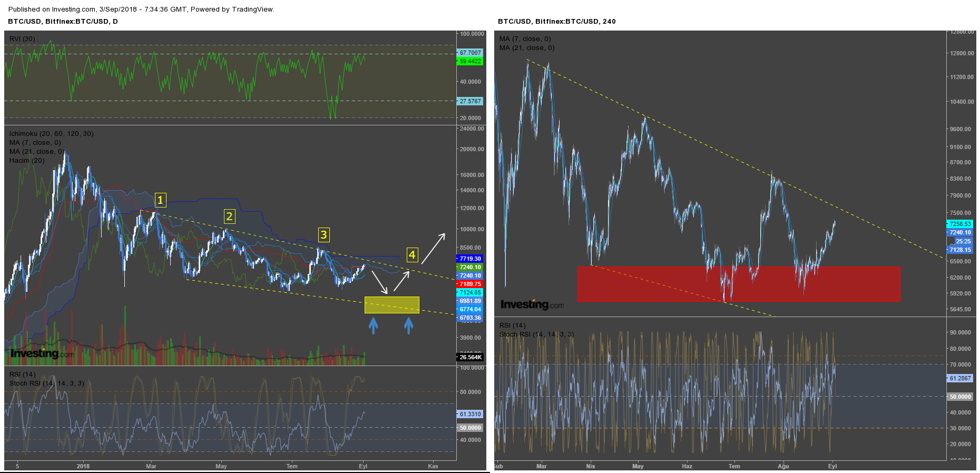Click the left blue up arrow
The image size is (980, 473).
click(373, 326)
